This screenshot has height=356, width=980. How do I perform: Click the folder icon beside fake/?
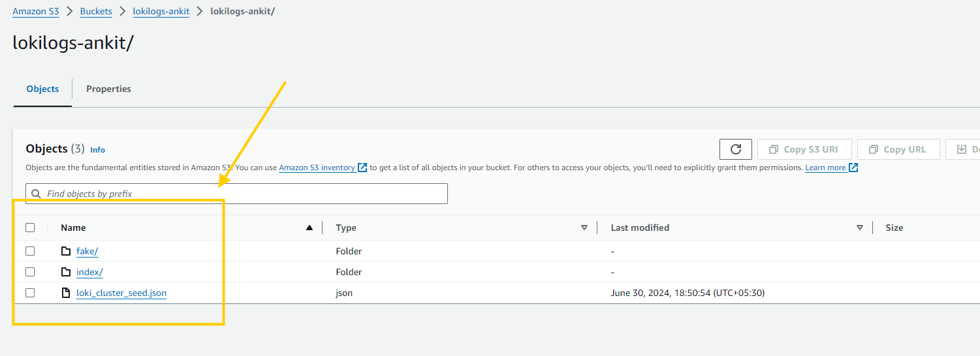(65, 251)
